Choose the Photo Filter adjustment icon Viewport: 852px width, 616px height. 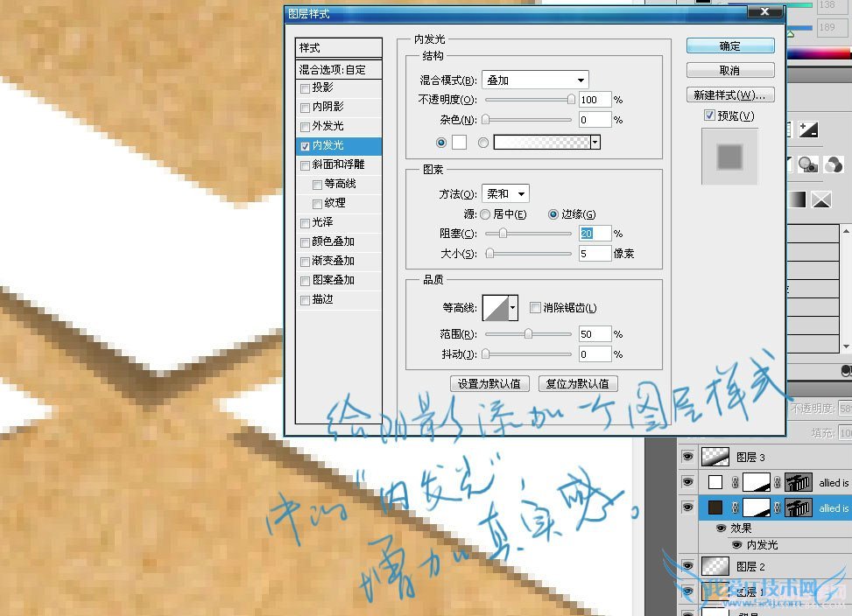click(807, 164)
